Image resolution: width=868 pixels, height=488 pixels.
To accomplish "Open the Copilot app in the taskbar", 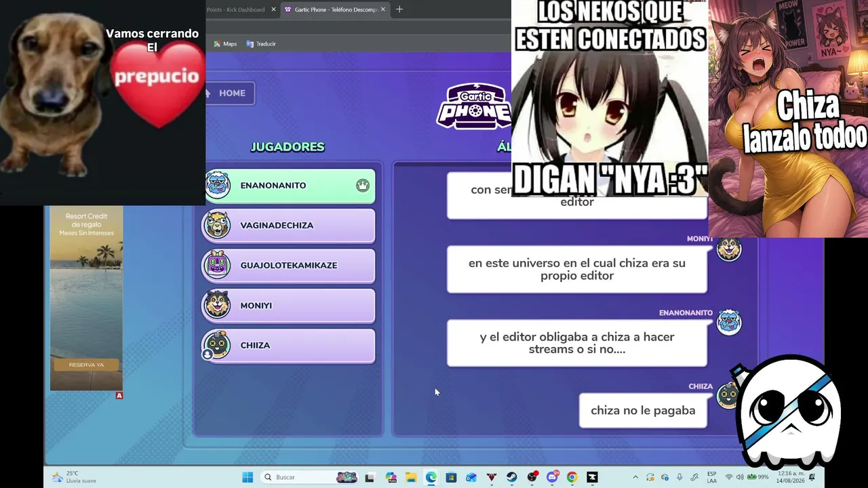I will pyautogui.click(x=391, y=477).
